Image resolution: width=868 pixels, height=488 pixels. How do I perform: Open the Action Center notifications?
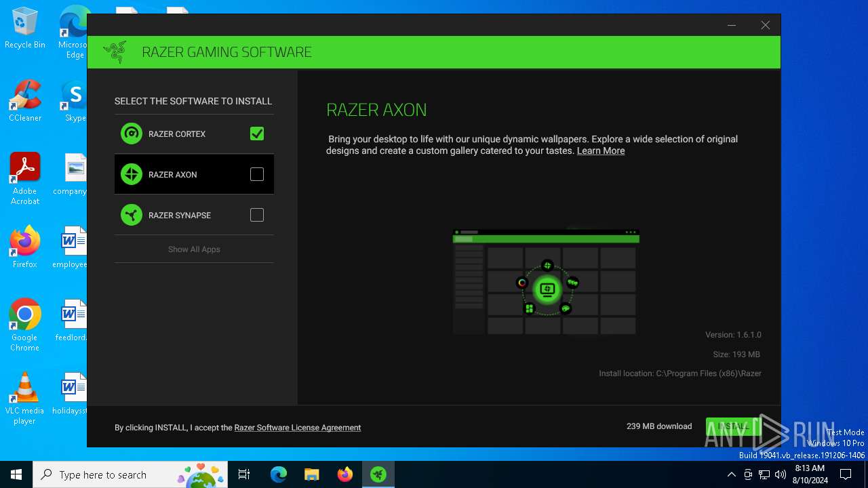tap(846, 474)
